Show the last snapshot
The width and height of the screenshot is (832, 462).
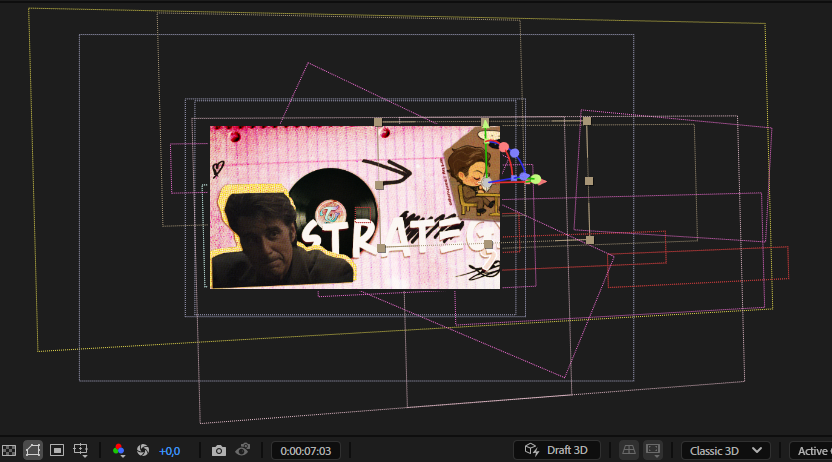point(242,450)
